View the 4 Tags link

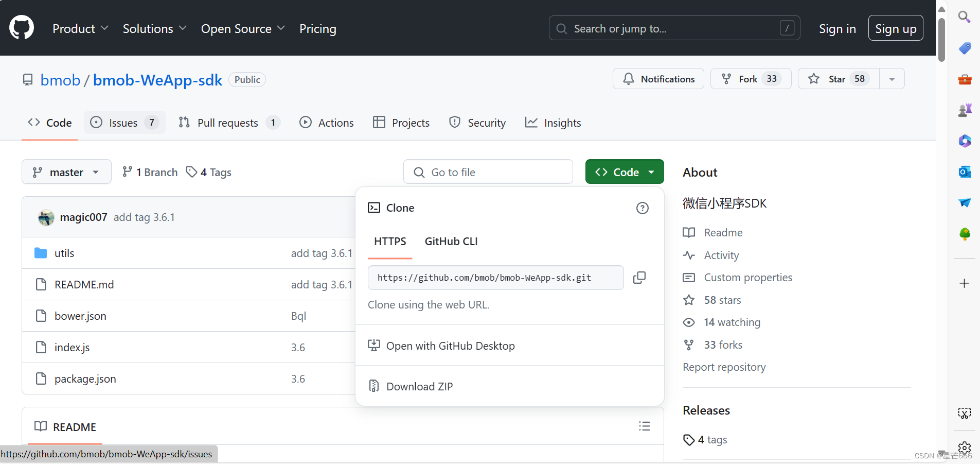click(209, 172)
